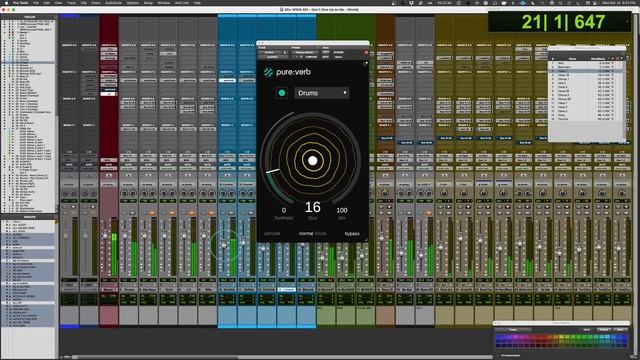
Task: Open the File menu
Action: tap(36, 3)
